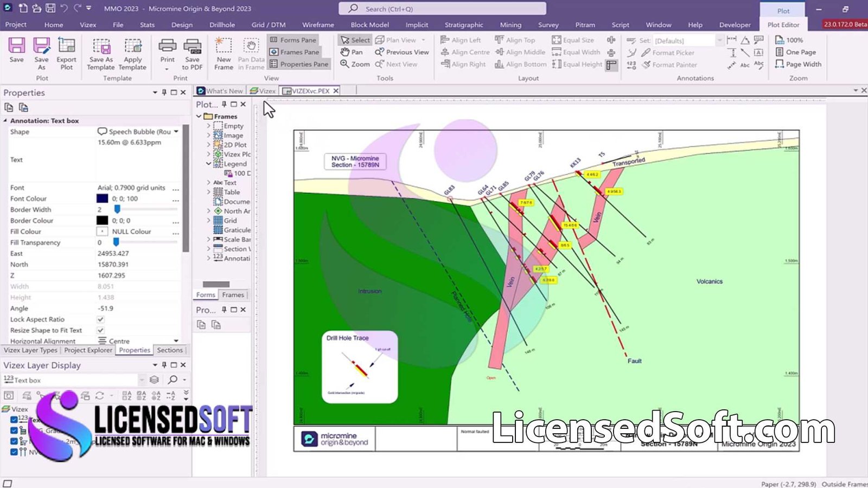Viewport: 868px width, 488px height.
Task: Open the Block Model ribbon tab
Action: point(369,25)
